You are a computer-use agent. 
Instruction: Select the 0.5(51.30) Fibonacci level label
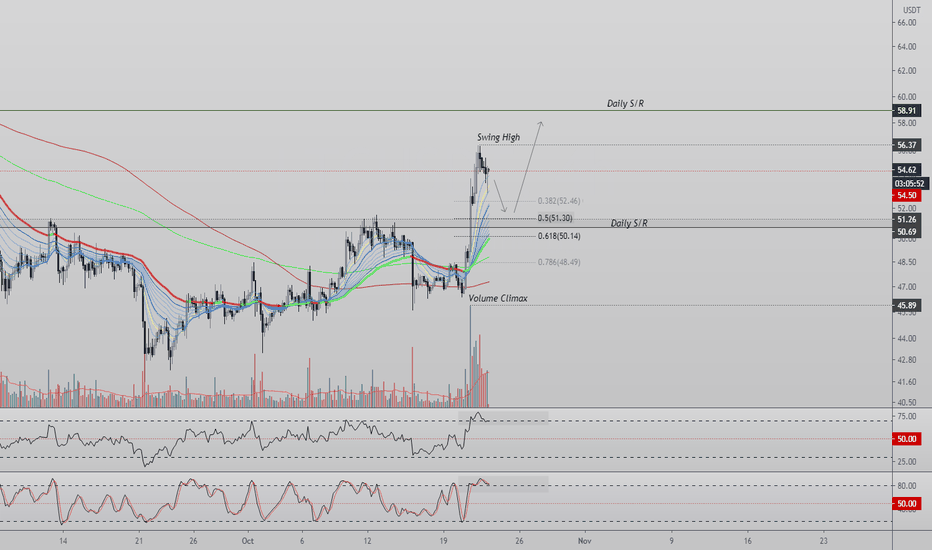(x=555, y=218)
